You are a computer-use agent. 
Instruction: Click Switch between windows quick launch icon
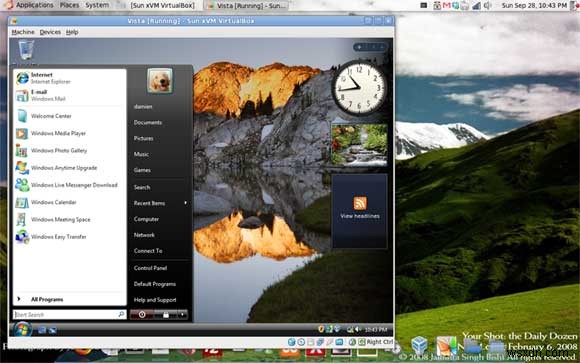(x=52, y=330)
